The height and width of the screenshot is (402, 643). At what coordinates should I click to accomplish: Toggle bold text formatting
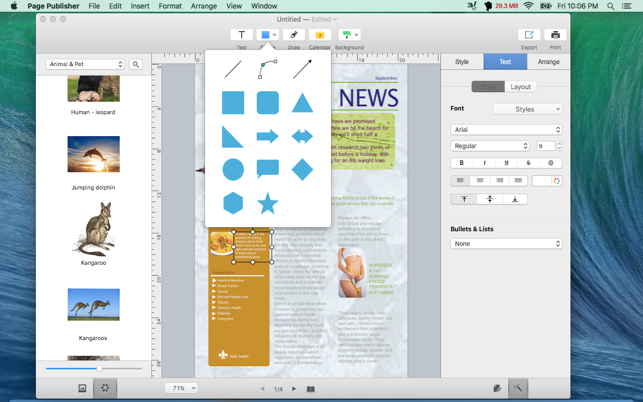461,163
